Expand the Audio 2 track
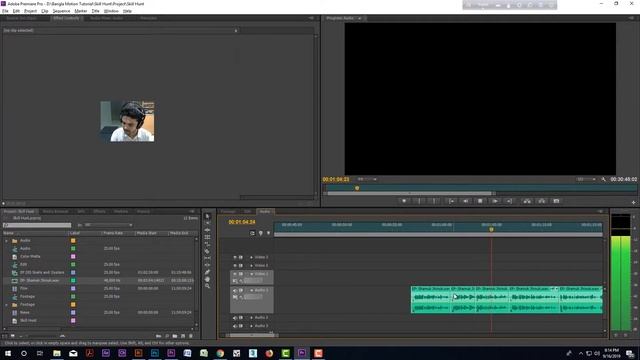 [251, 318]
